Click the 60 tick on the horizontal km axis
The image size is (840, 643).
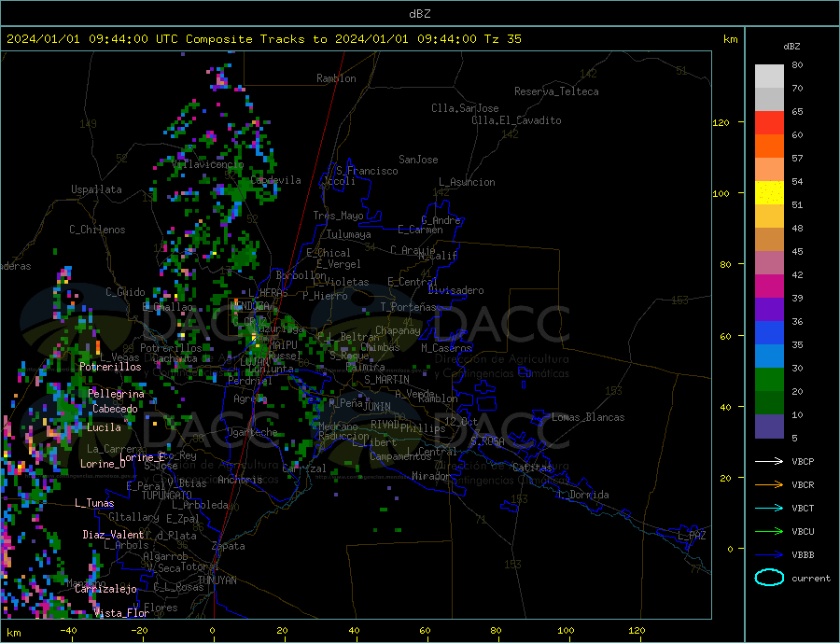point(425,631)
